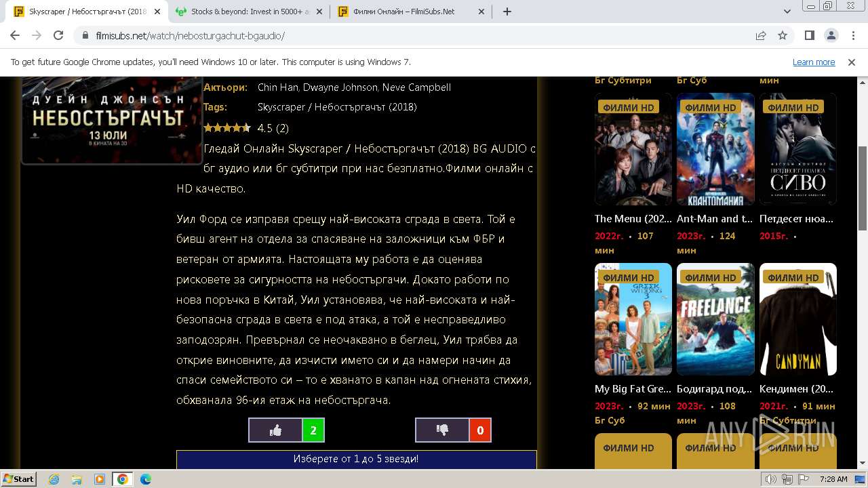The image size is (868, 488).
Task: Open the Candyman movie poster
Action: pos(798,319)
